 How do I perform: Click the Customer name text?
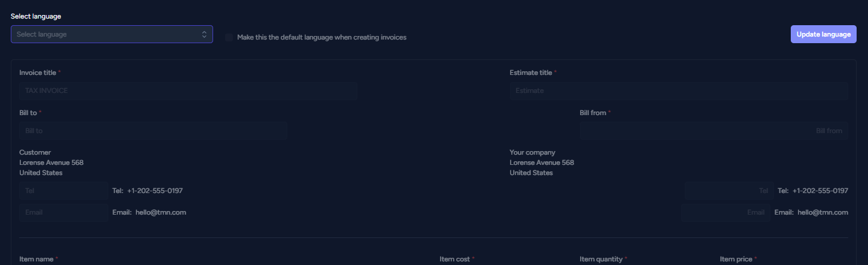tap(35, 152)
